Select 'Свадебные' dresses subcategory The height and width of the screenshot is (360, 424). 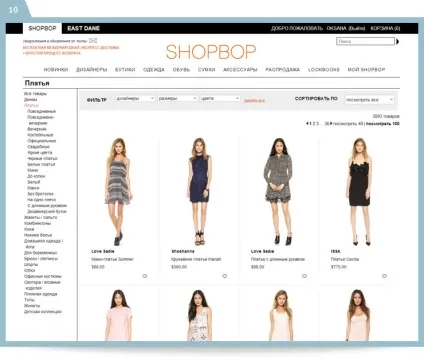tap(38, 147)
